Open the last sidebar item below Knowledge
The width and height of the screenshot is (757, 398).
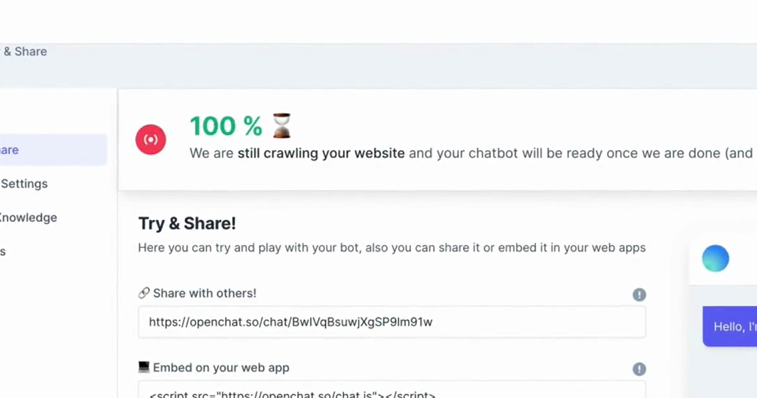tap(3, 251)
